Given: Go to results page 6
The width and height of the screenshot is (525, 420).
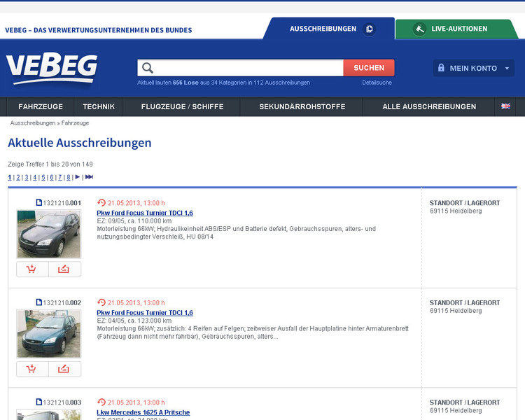Looking at the screenshot, I should [52, 178].
